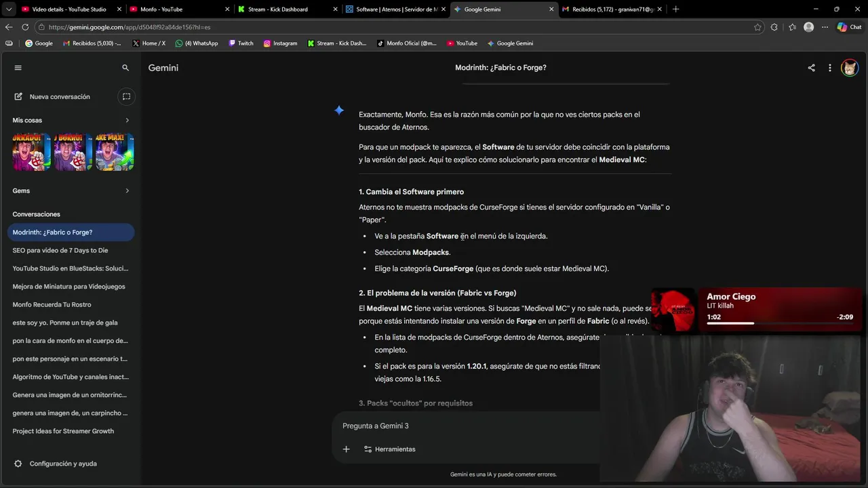Open the Home / X bookmark
868x488 pixels.
point(149,43)
